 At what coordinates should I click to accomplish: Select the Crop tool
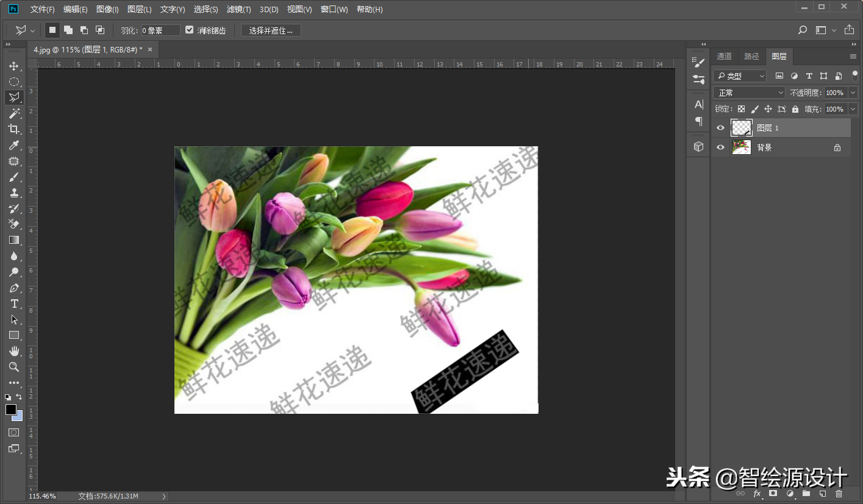click(x=13, y=129)
